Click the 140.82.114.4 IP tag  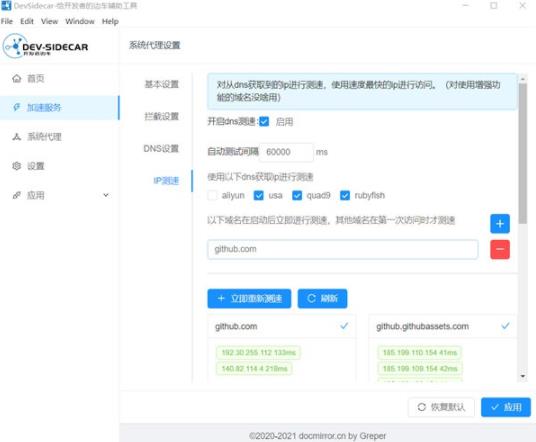pyautogui.click(x=254, y=369)
